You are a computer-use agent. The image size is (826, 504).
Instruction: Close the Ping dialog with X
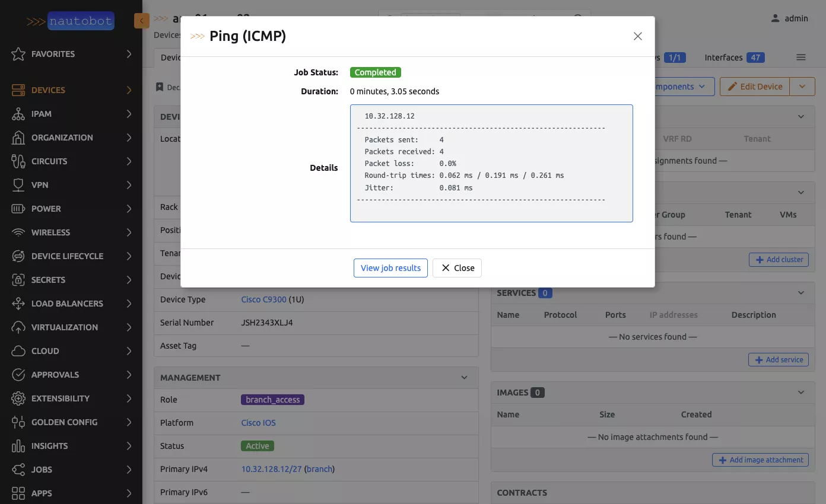click(637, 36)
